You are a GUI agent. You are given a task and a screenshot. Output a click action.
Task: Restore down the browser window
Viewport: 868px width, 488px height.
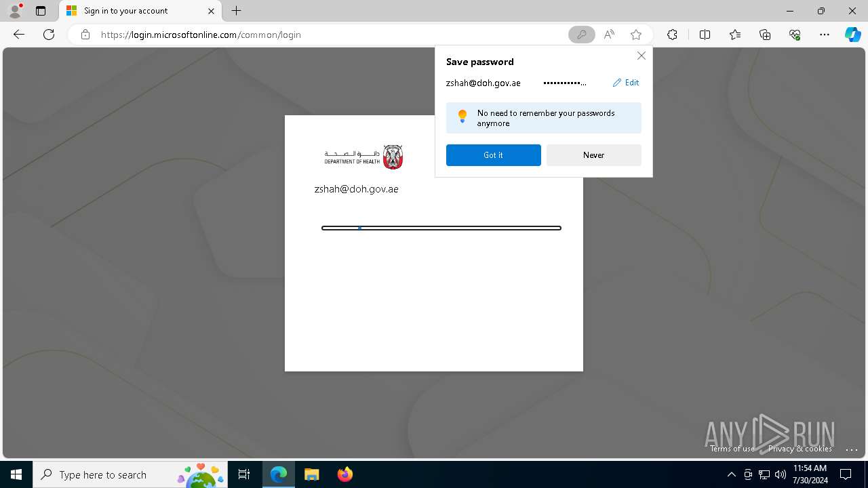pyautogui.click(x=821, y=11)
